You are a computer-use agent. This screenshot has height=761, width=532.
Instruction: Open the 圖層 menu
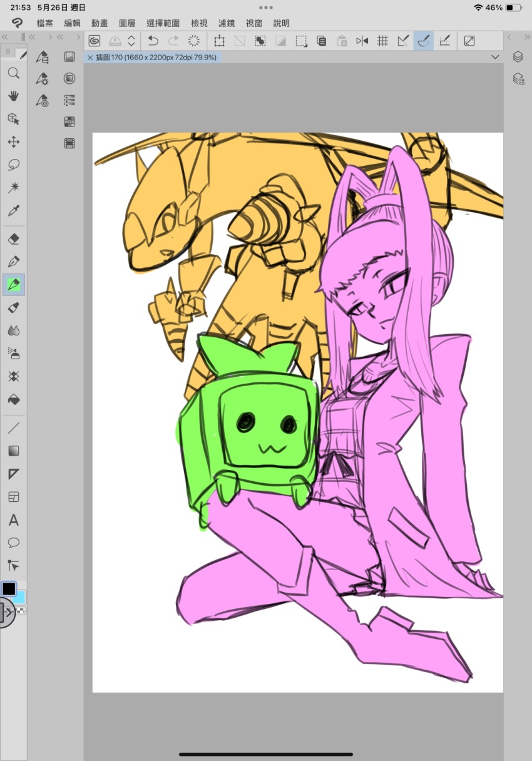(x=126, y=23)
